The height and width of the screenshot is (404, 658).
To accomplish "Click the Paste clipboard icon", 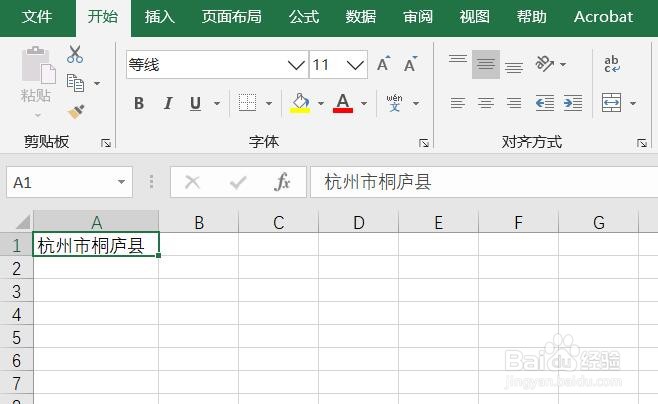I will tap(38, 64).
